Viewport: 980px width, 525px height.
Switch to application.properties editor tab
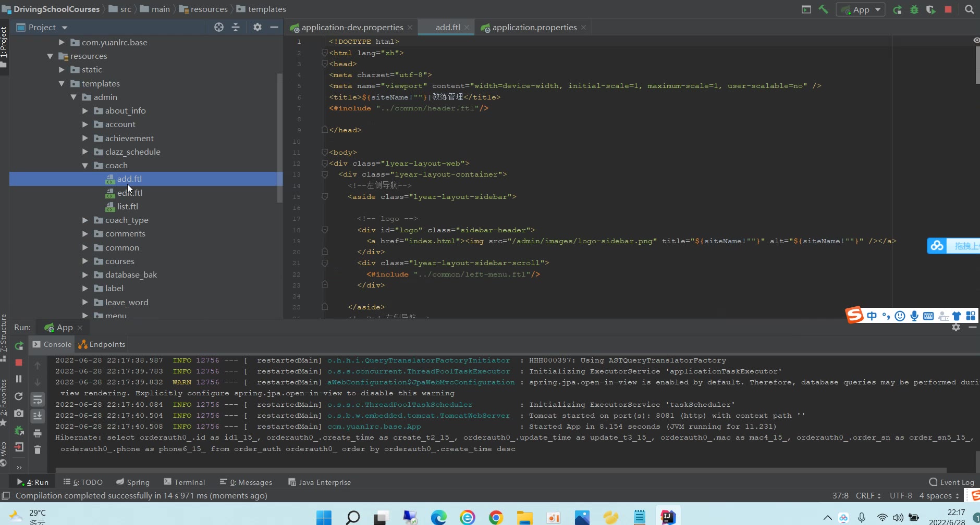[534, 27]
